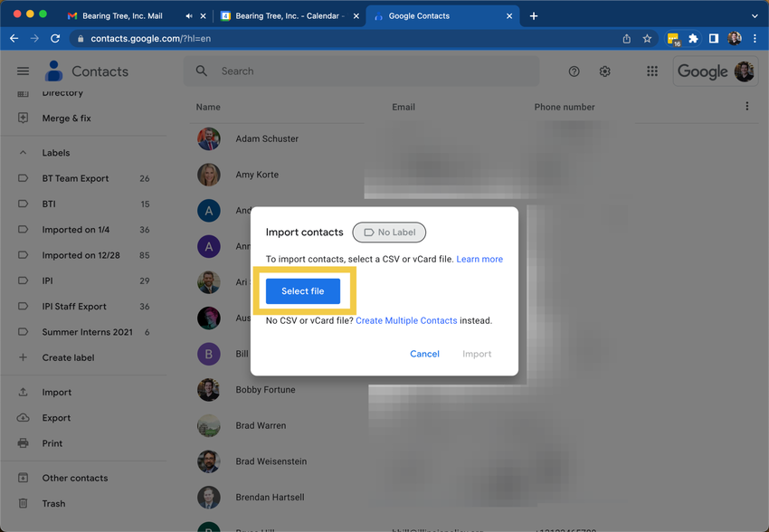Viewport: 769px width, 532px height.
Task: Focus the Search contacts field
Action: (x=361, y=71)
